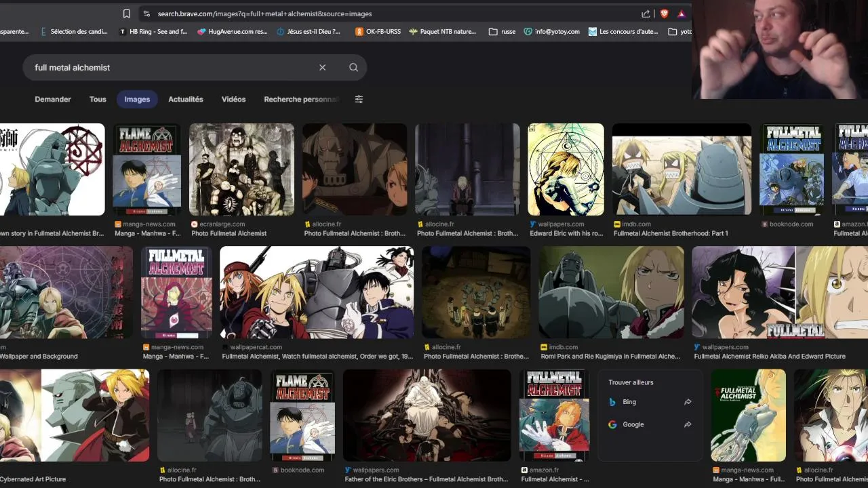Open the info@yotoy.com bookmark
Viewport: 868px width, 488px height.
click(x=552, y=31)
